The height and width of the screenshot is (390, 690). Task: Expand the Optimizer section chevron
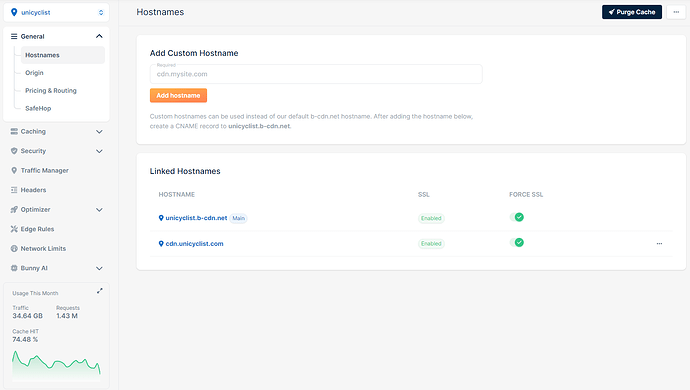99,210
